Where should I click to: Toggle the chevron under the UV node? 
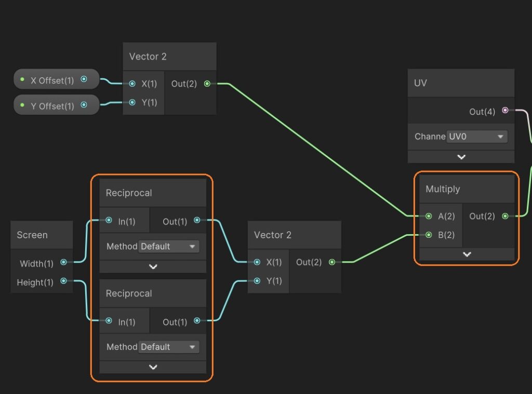(x=461, y=157)
